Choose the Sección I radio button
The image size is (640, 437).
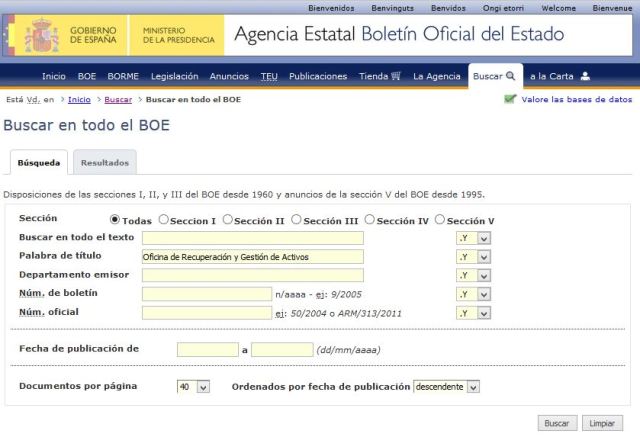coord(164,219)
